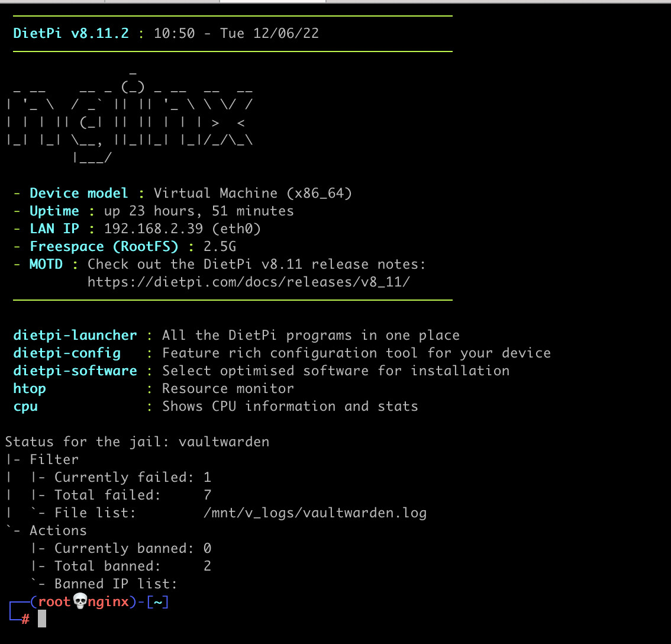
Task: Click the IP address '192.168.2.39 (eth0)'
Action: tap(182, 228)
